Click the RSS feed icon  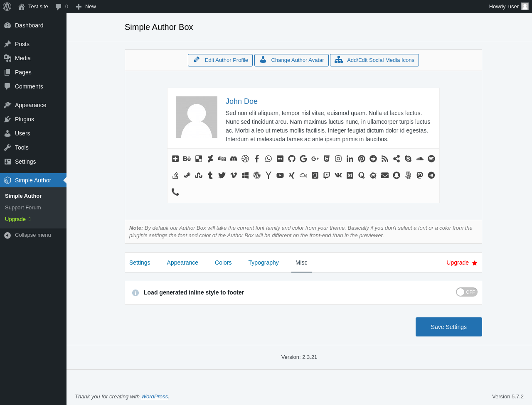click(385, 159)
